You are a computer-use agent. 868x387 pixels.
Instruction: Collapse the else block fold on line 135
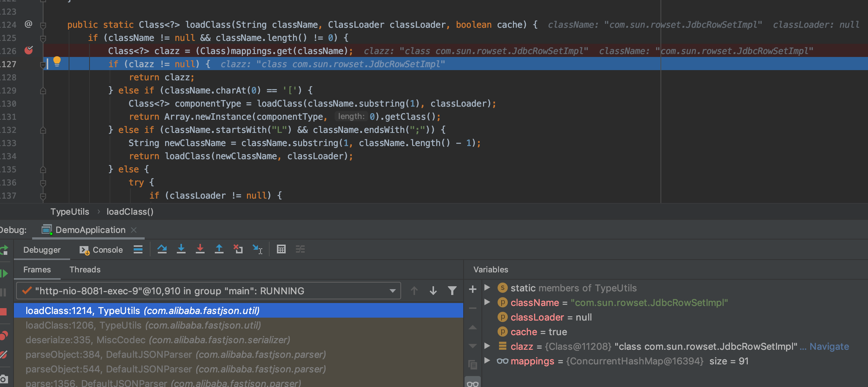point(43,170)
